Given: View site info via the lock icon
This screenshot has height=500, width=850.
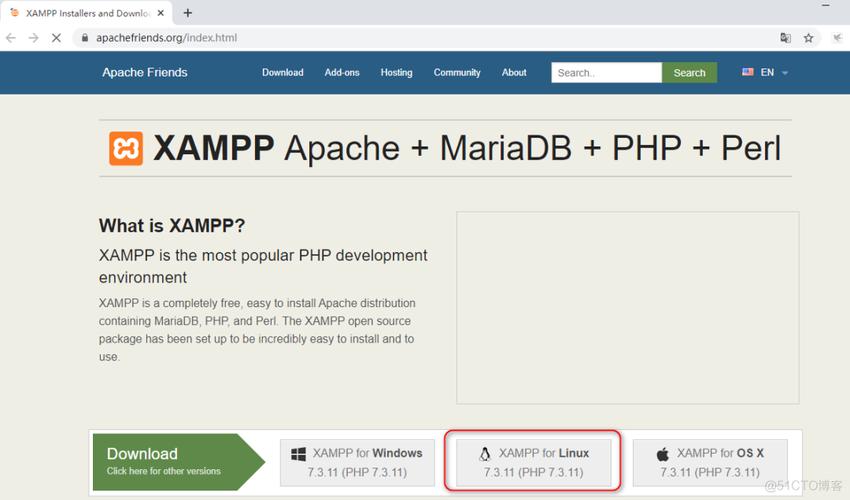Looking at the screenshot, I should [85, 38].
